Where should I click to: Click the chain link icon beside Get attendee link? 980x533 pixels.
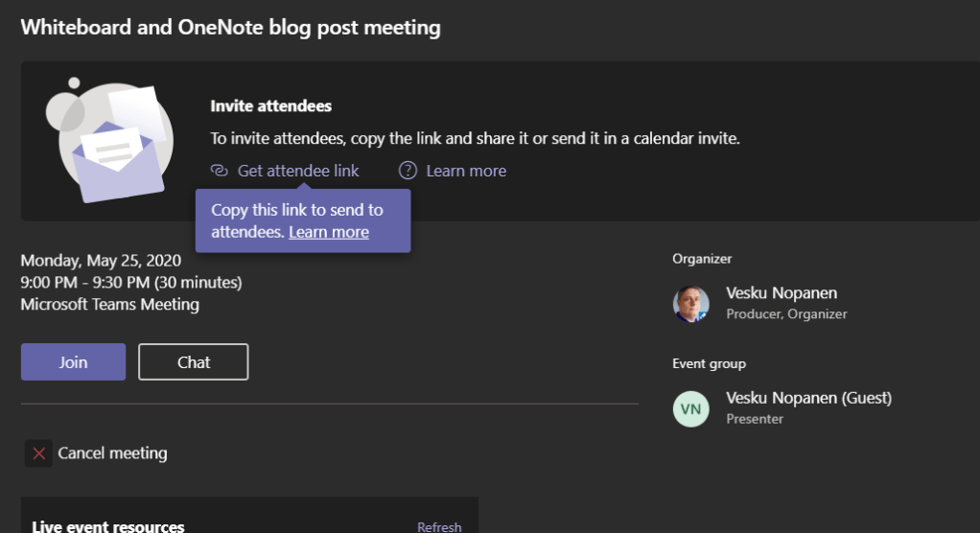tap(219, 171)
